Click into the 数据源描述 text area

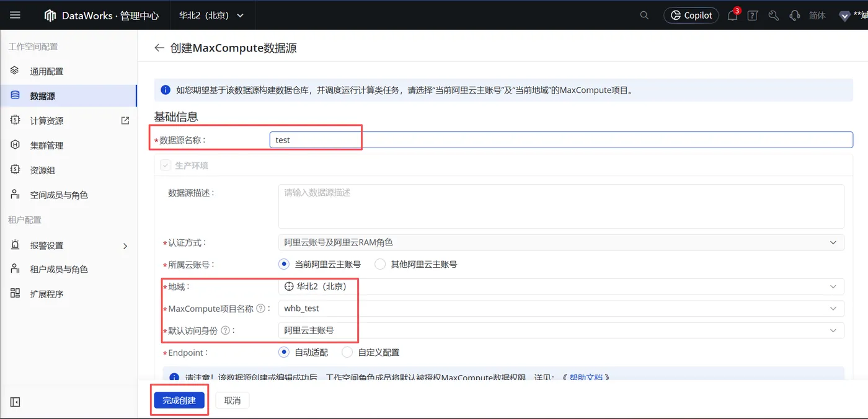(561, 206)
